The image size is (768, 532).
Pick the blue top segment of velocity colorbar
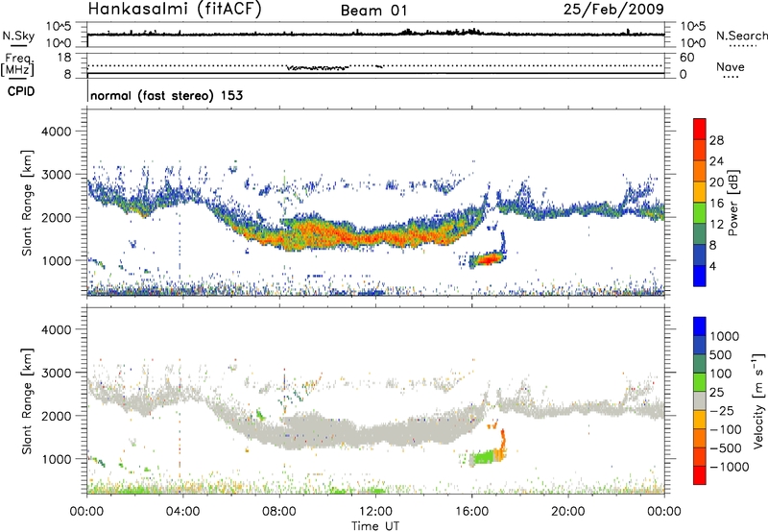coord(700,326)
